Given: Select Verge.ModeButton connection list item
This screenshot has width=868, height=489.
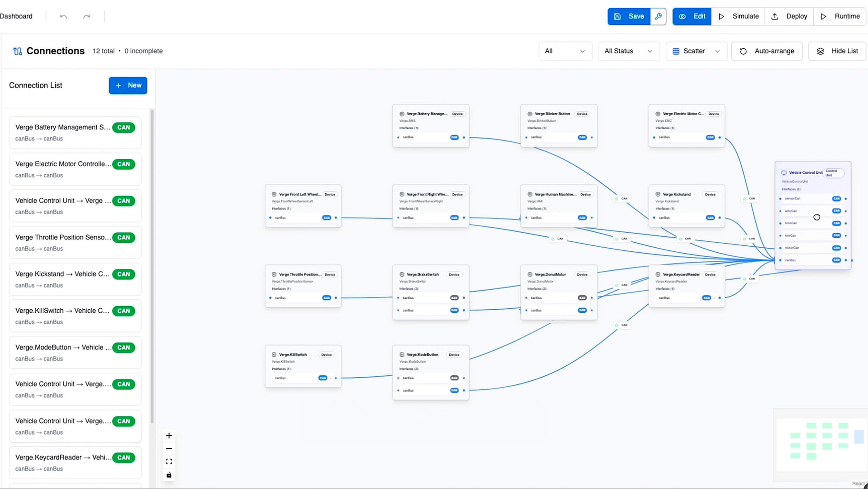Looking at the screenshot, I should pyautogui.click(x=75, y=352).
